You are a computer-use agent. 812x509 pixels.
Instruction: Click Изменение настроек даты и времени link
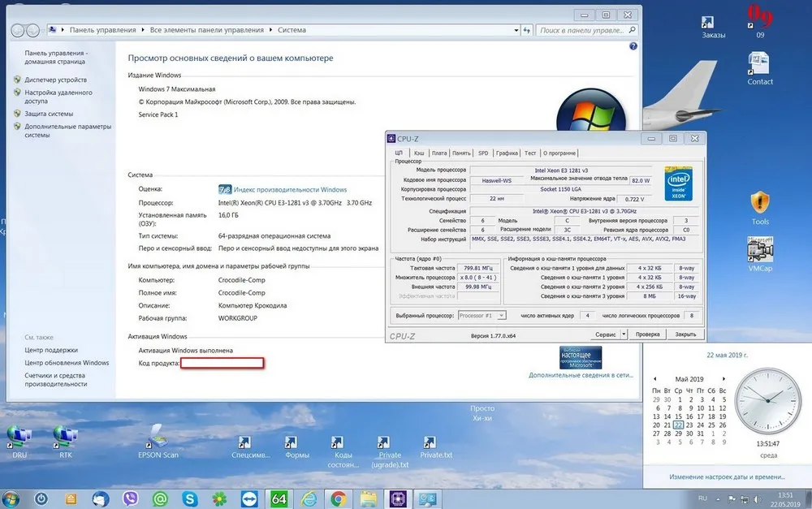727,477
